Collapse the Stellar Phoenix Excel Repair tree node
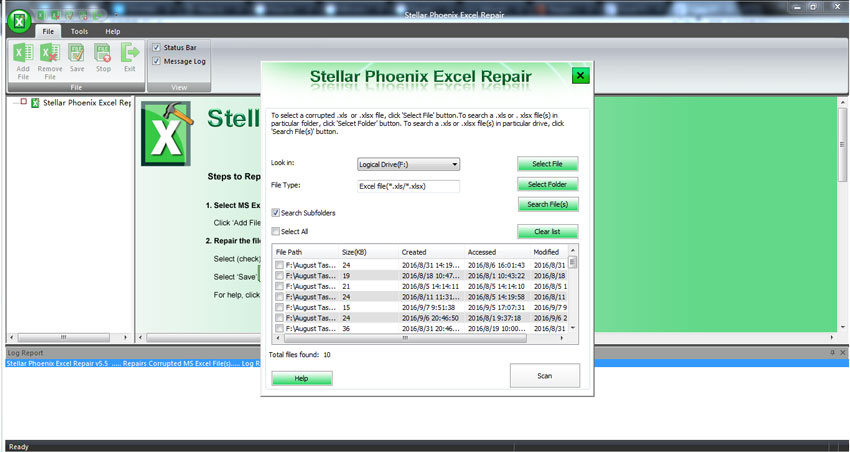The height and width of the screenshot is (452, 850). coord(23,102)
